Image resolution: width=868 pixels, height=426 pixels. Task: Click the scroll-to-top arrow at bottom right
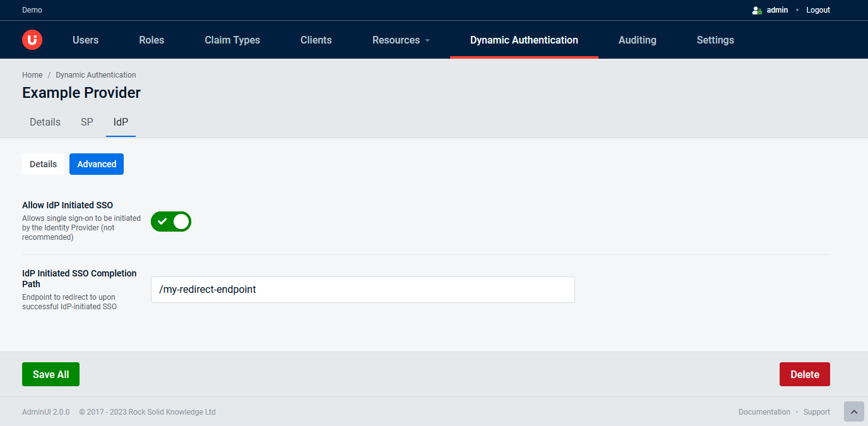tap(854, 411)
